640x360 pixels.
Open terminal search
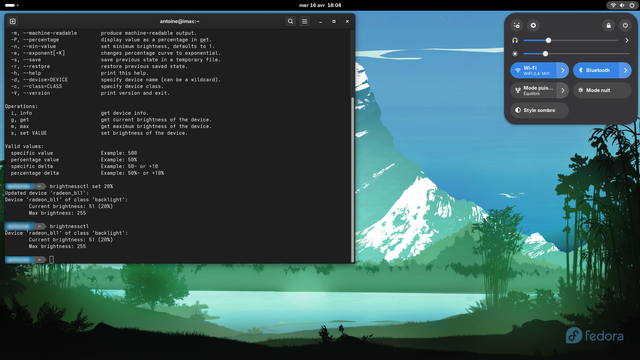click(x=290, y=21)
